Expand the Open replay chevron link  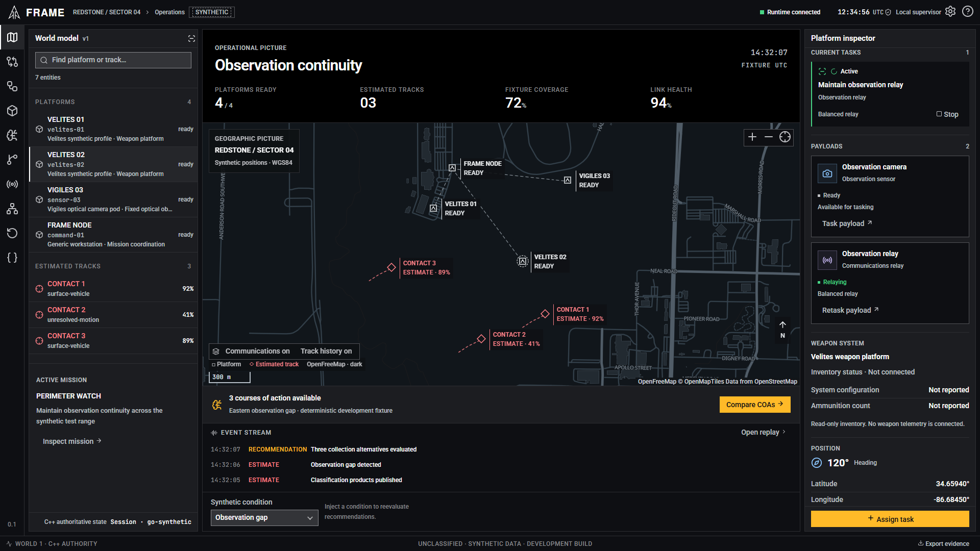click(x=763, y=432)
